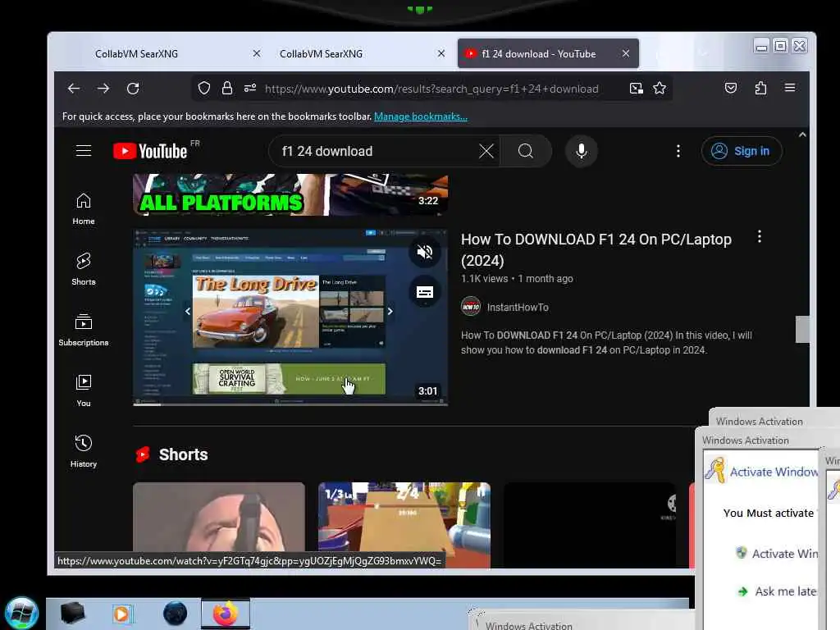The height and width of the screenshot is (630, 840).
Task: Clear the YouTube search query
Action: pos(486,151)
